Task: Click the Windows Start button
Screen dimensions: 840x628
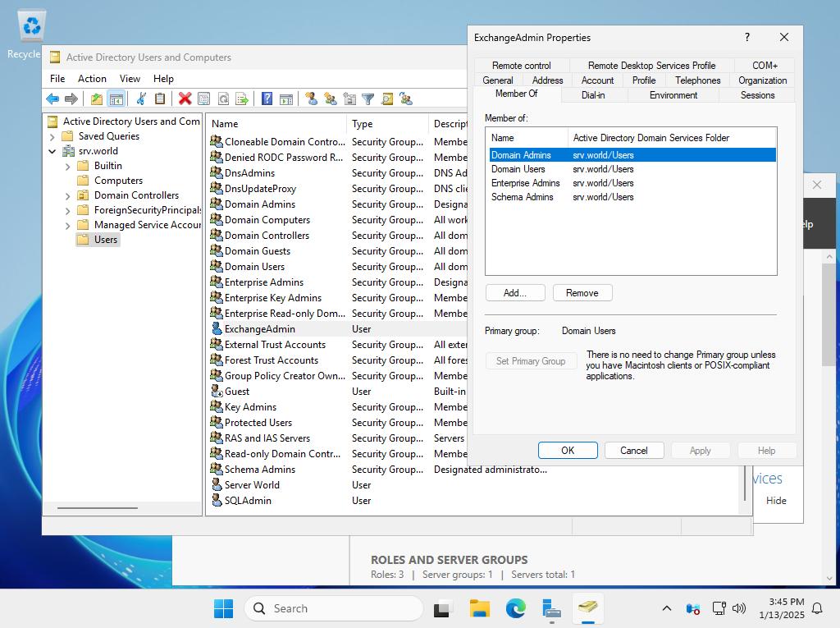Action: (x=223, y=608)
